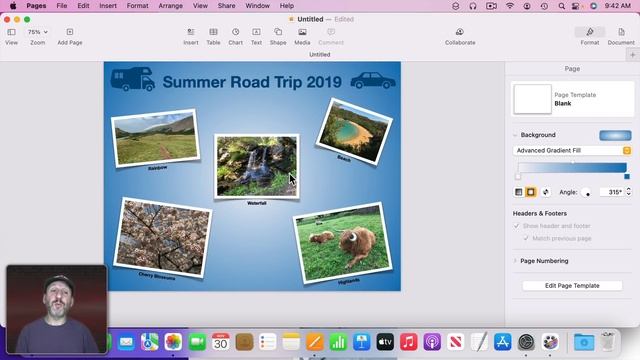The image size is (640, 360).
Task: Open Reminders in the Dock
Action: (268, 342)
